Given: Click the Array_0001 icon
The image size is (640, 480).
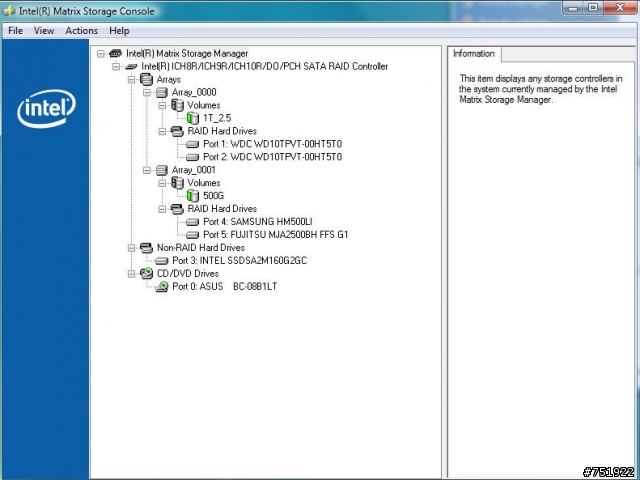Looking at the screenshot, I should point(162,170).
